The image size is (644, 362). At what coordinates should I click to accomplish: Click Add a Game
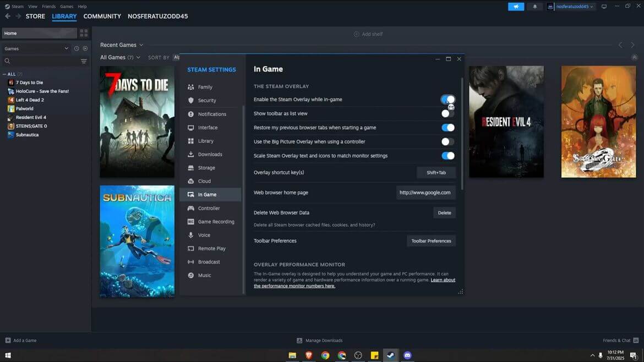point(20,340)
